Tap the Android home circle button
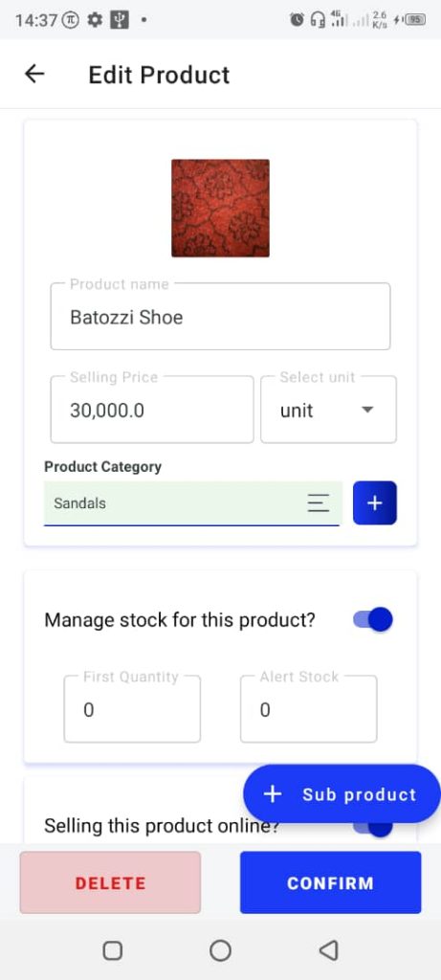 [220, 950]
